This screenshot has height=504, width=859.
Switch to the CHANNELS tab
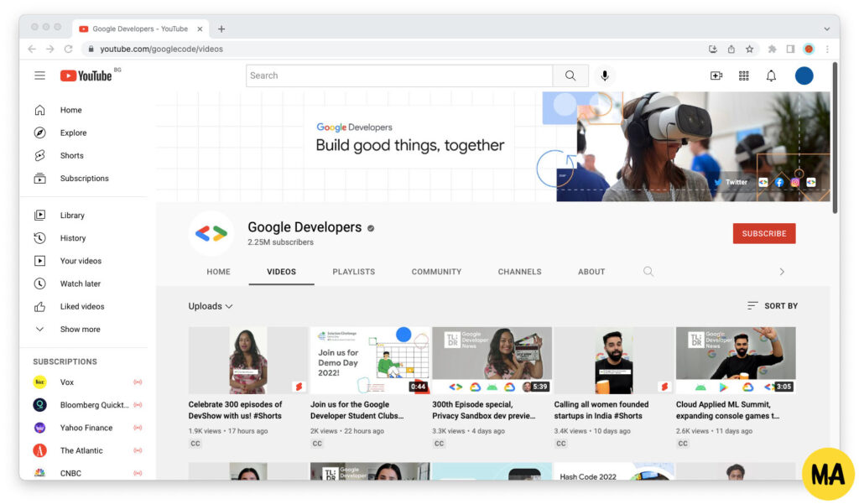pos(519,272)
